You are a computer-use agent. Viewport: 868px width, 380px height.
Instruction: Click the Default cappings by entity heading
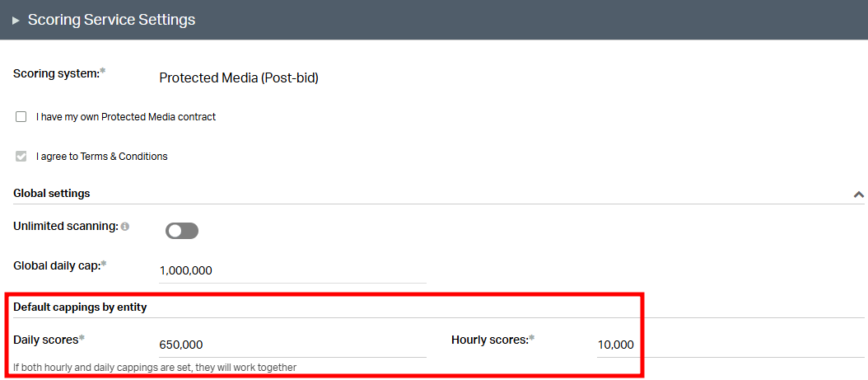pyautogui.click(x=80, y=307)
